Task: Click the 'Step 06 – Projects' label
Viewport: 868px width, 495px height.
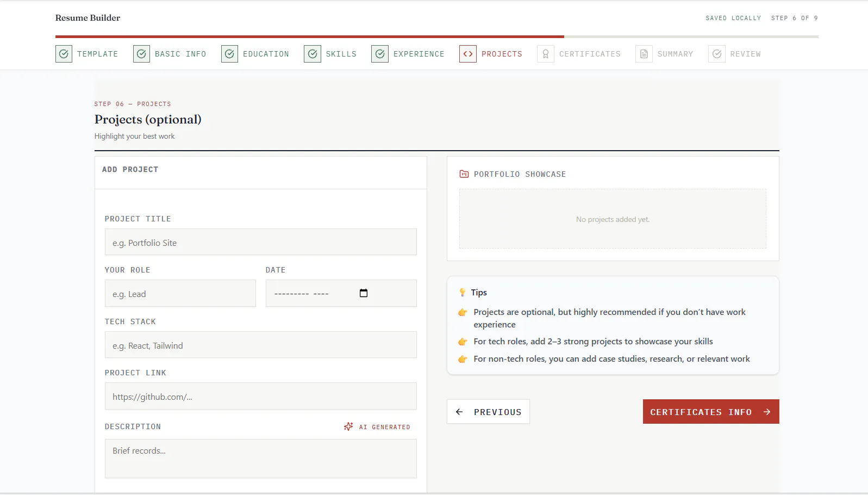Action: [133, 104]
